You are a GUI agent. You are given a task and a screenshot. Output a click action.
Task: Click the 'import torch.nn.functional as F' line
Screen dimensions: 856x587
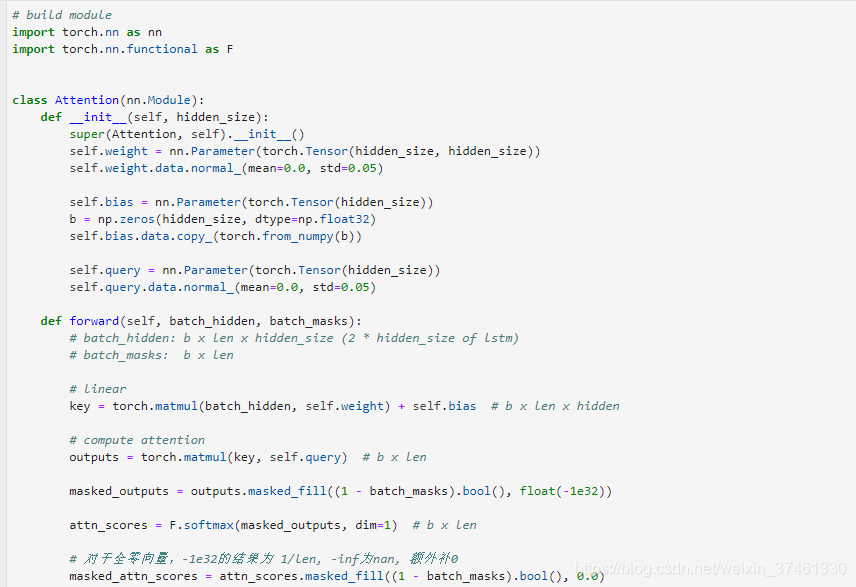[x=123, y=49]
